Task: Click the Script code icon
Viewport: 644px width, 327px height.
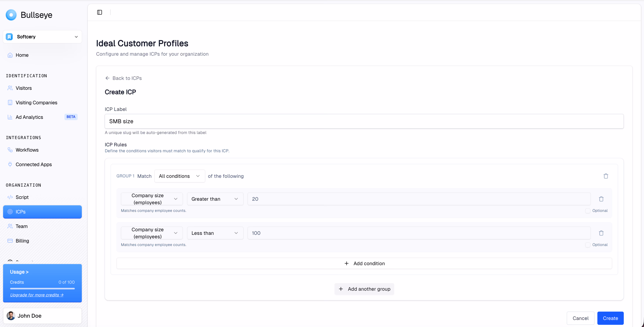Action: [10, 197]
